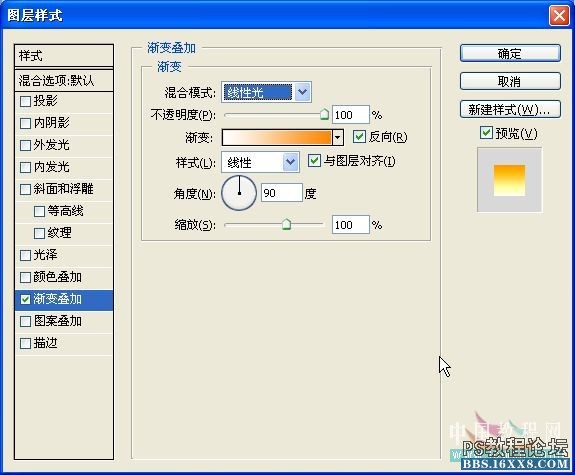Select 混合选项:默认 blending options entry
The height and width of the screenshot is (475, 575).
pos(64,80)
